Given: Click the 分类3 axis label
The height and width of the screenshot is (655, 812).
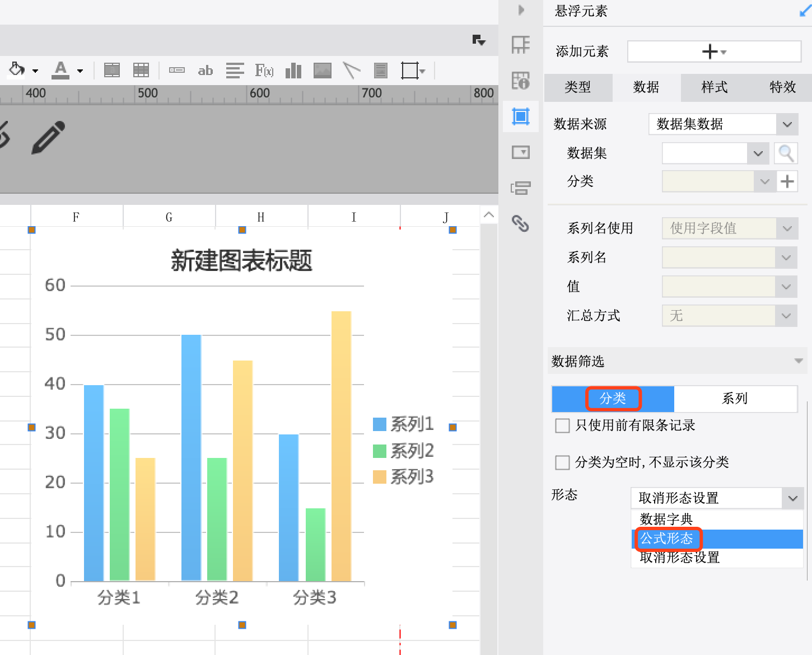Looking at the screenshot, I should click(315, 597).
